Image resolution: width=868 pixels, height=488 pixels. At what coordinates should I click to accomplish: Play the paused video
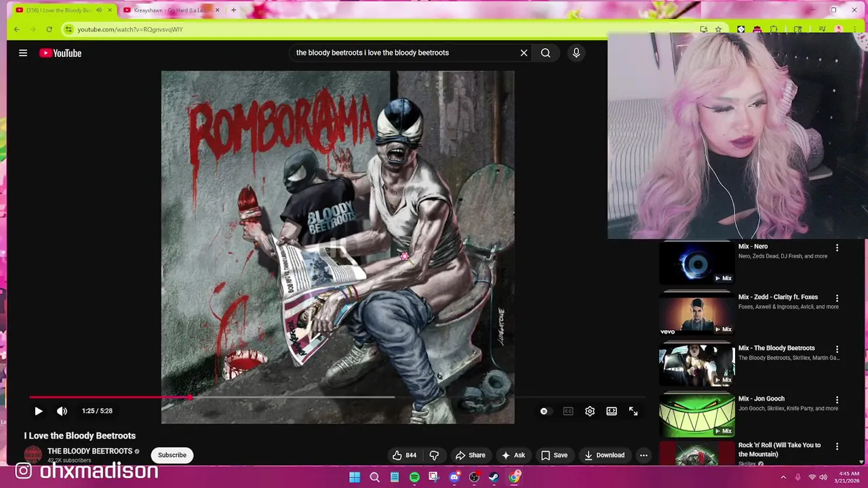(39, 411)
